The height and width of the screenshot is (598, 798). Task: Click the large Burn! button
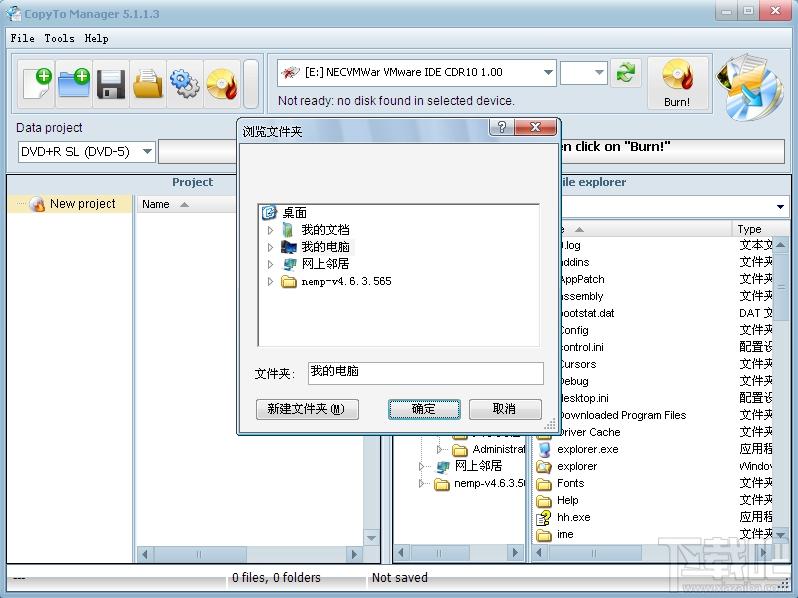pos(677,83)
